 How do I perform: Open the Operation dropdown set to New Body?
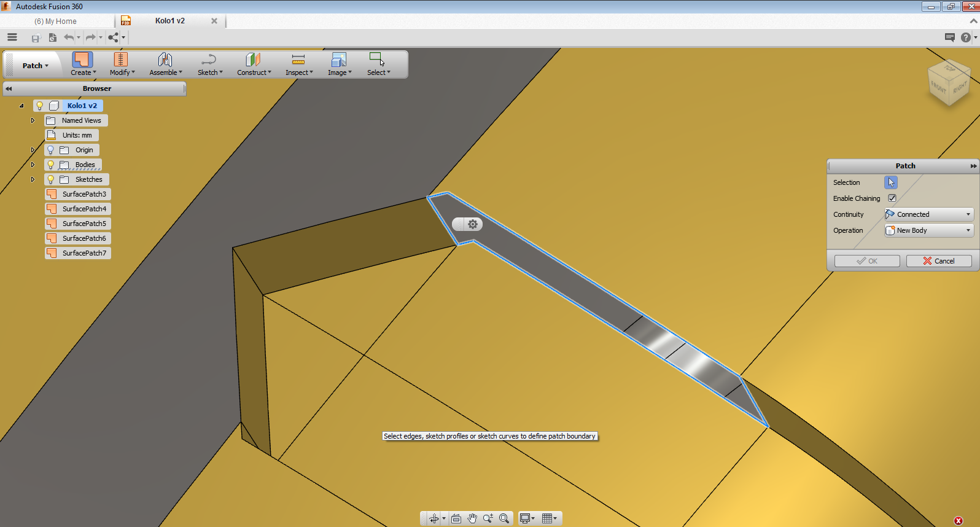(928, 230)
